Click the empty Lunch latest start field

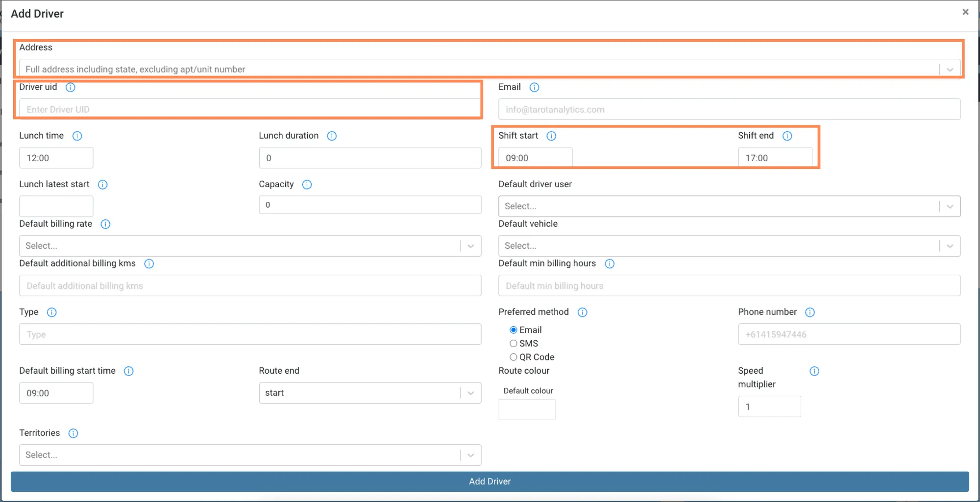pos(56,206)
